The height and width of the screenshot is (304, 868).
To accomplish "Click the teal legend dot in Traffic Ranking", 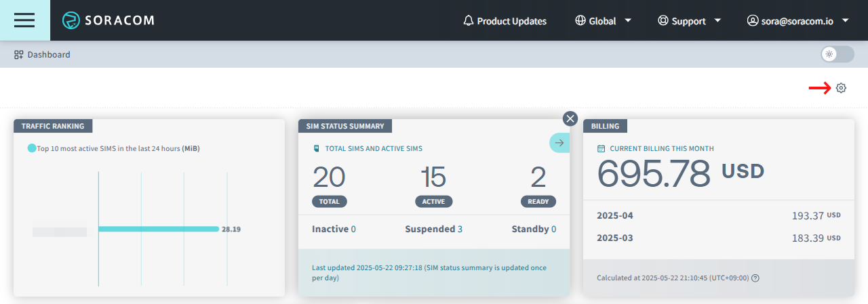I will (32, 148).
